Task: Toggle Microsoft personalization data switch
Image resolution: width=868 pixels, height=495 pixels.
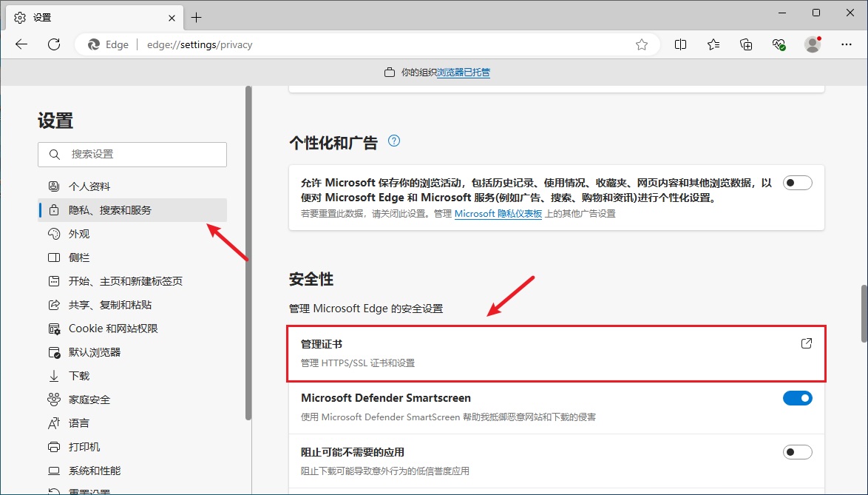Action: point(797,183)
